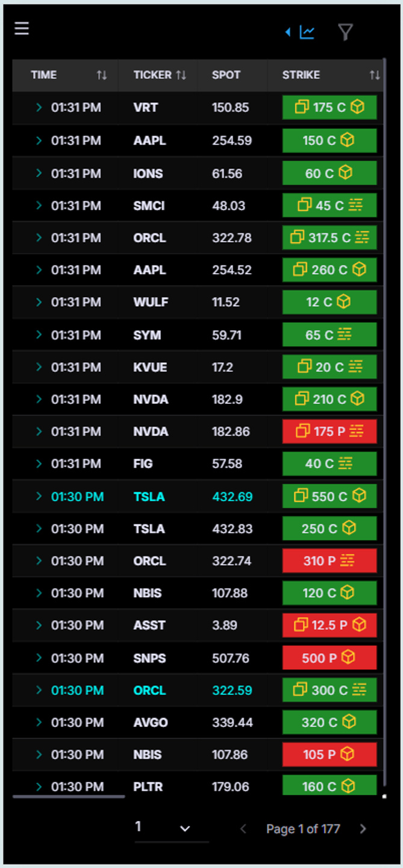This screenshot has height=868, width=403.
Task: Expand the ASST row
Action: 39,625
